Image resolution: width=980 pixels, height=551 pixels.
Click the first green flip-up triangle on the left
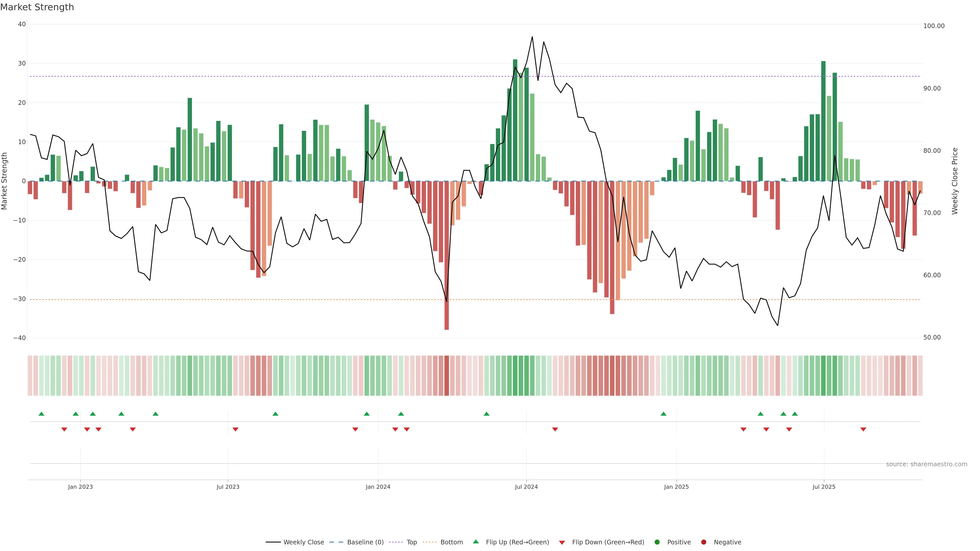[x=41, y=414]
